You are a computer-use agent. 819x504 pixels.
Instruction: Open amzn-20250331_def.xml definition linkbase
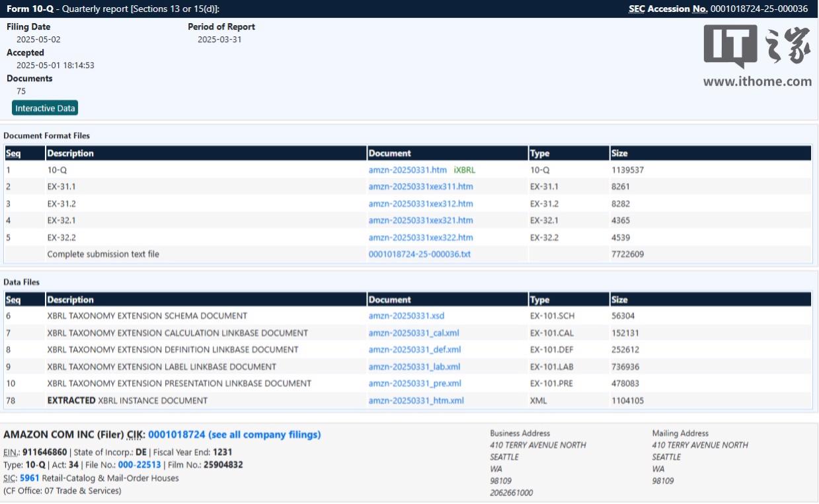click(414, 350)
